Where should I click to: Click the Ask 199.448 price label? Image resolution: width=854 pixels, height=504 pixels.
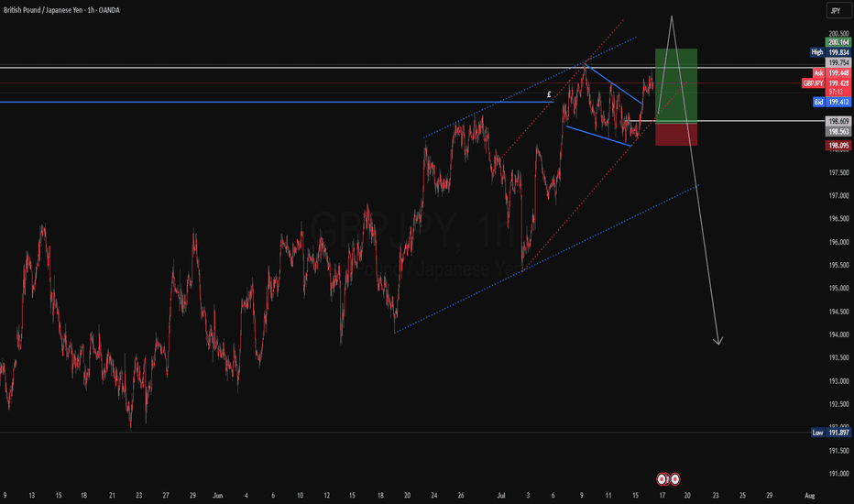click(x=832, y=73)
